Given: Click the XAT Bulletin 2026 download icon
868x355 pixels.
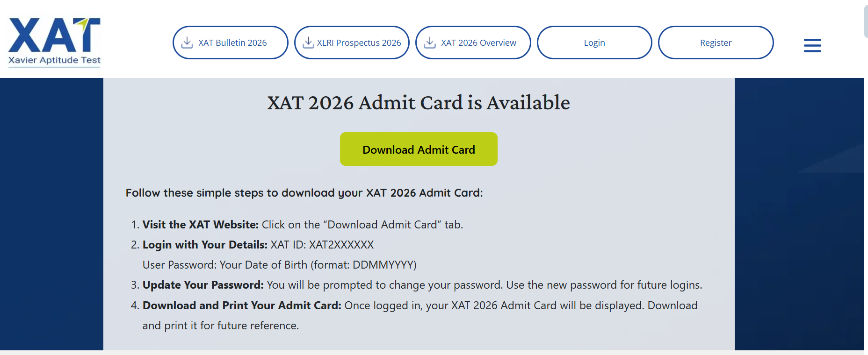Looking at the screenshot, I should tap(187, 43).
